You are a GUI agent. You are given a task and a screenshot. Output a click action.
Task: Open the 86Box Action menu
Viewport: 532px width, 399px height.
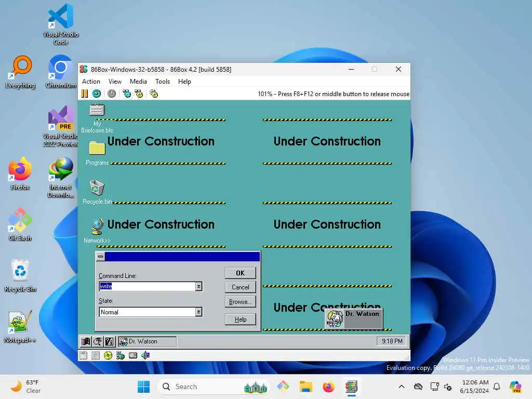(x=91, y=82)
